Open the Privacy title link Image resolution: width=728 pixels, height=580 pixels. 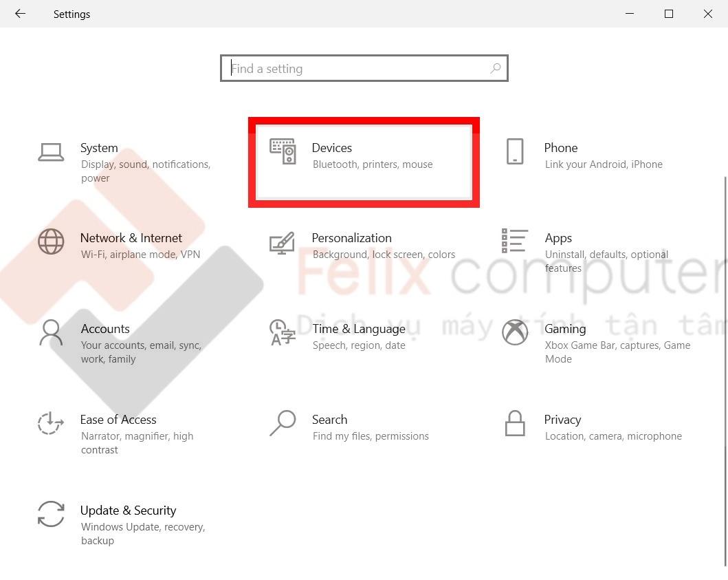(x=562, y=420)
